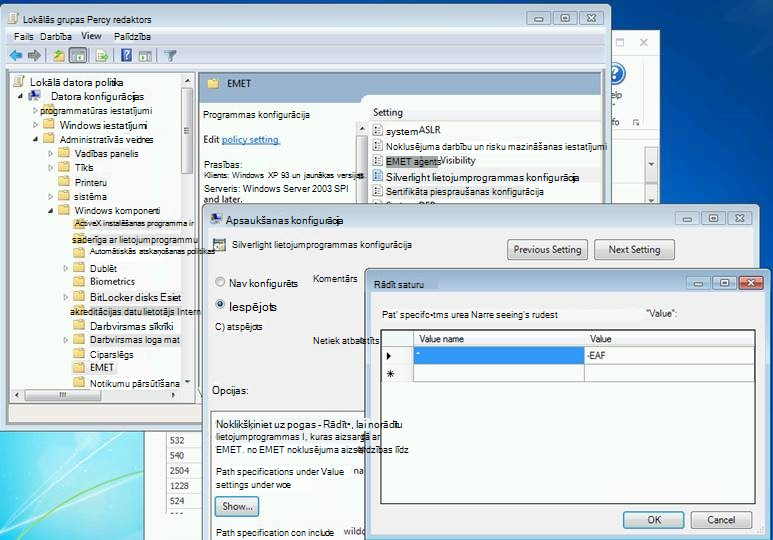
Task: Click the Ciparslēgs folder icon
Action: 79,354
